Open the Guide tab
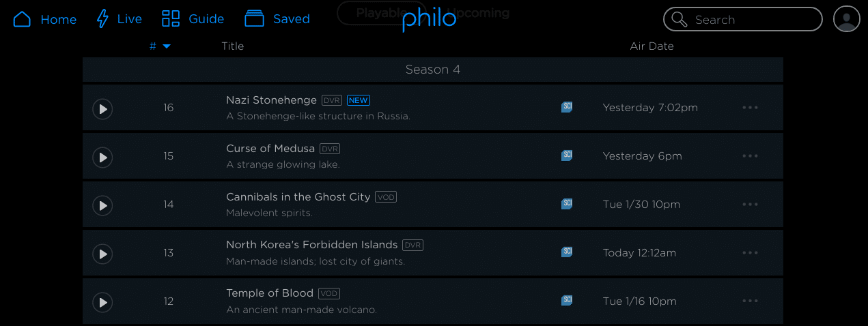 pyautogui.click(x=193, y=19)
